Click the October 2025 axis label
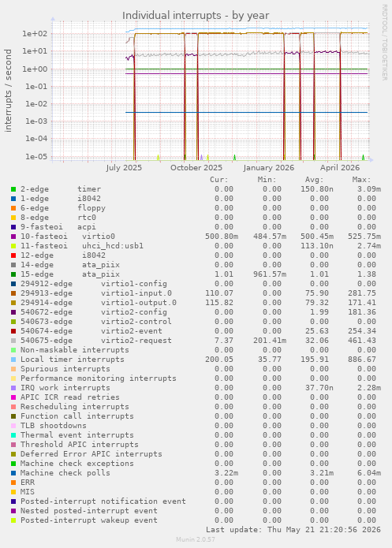Screen dimensions: 392x548 point(196,168)
